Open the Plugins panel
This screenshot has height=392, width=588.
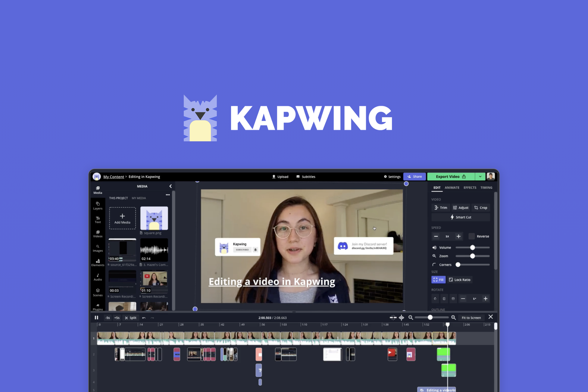tap(98, 308)
